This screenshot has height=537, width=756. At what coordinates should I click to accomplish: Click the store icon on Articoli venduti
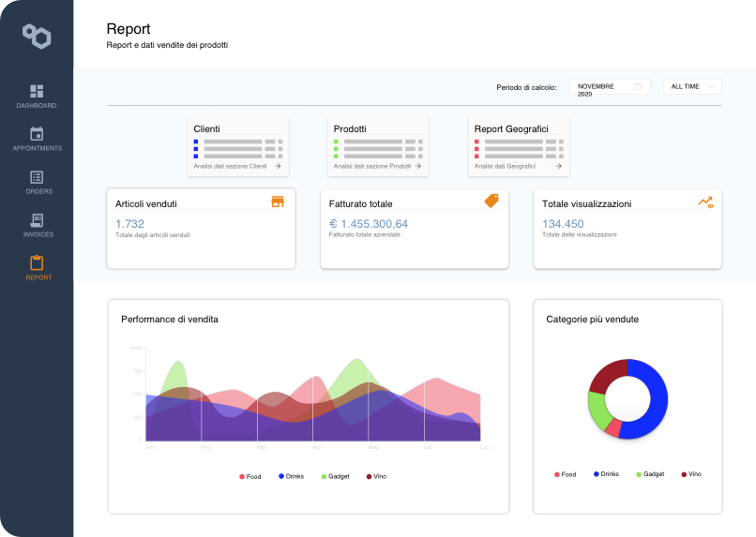(x=278, y=201)
